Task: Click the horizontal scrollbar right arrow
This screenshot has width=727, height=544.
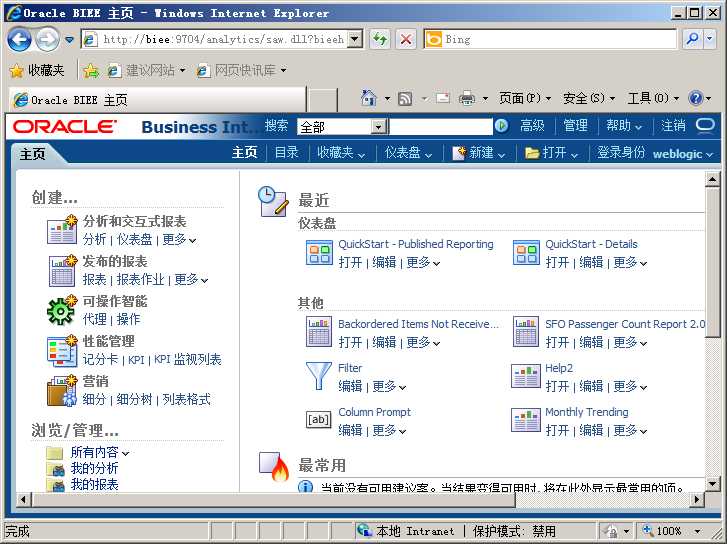Action: click(696, 500)
